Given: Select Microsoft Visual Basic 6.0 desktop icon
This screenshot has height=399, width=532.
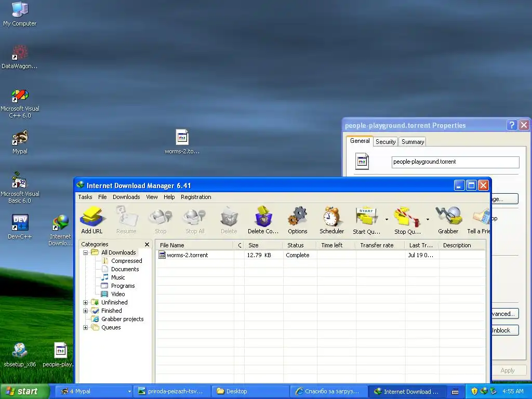Looking at the screenshot, I should pyautogui.click(x=20, y=188).
